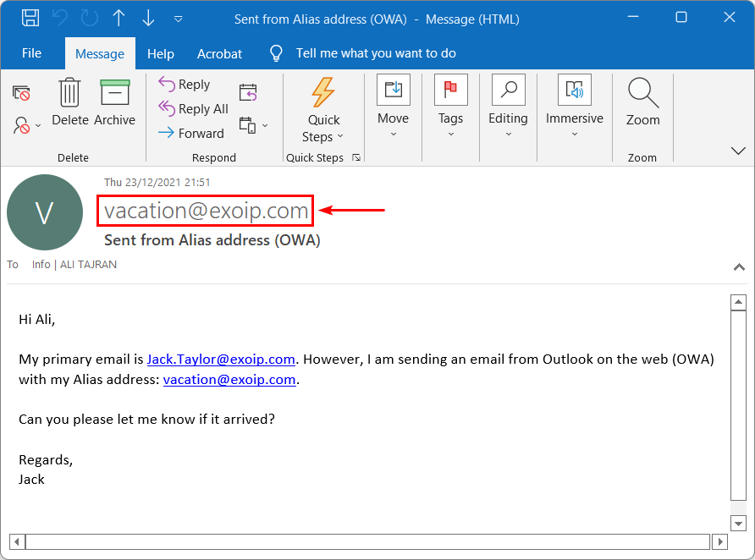Click sender address vacation@exoip.com in header
755x560 pixels.
click(x=206, y=211)
